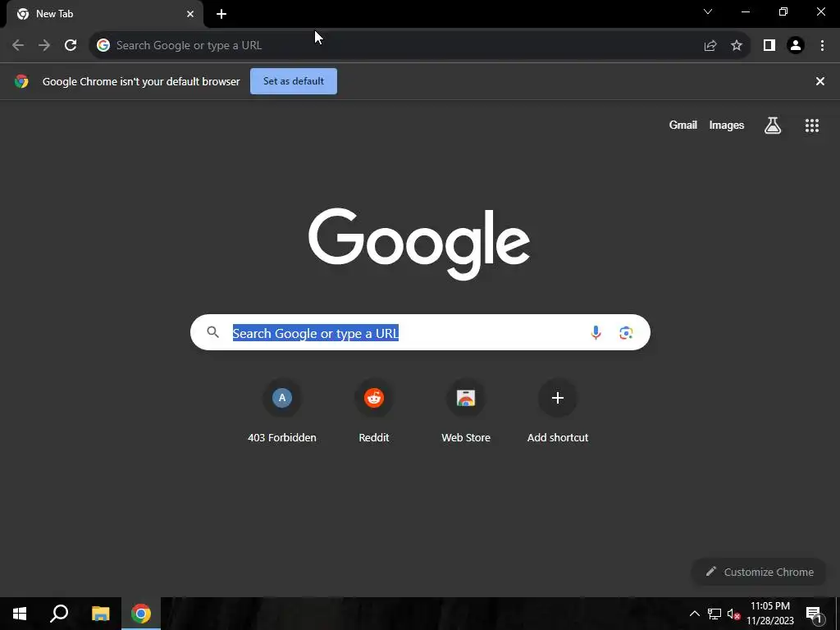Screen dimensions: 840x630
Task: Show hidden system tray icons
Action: [694, 614]
